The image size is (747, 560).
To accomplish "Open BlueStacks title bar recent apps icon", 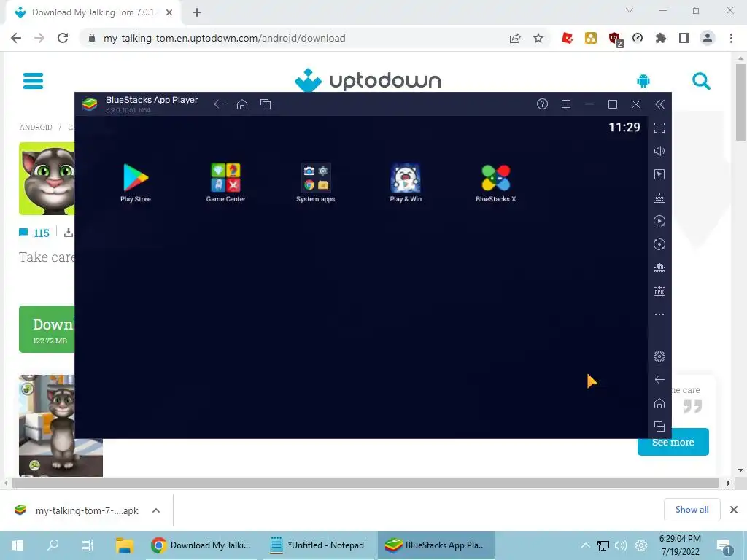I will 266,104.
